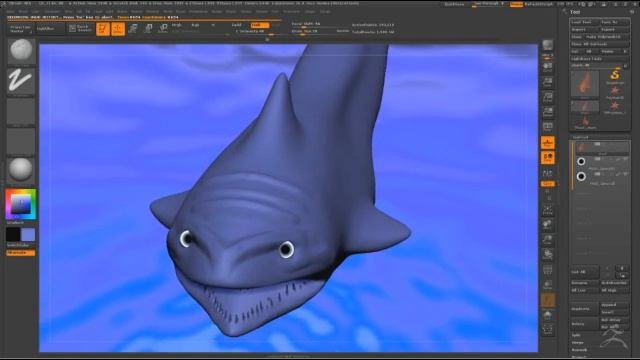Toggle Persp perspective view

point(547,127)
